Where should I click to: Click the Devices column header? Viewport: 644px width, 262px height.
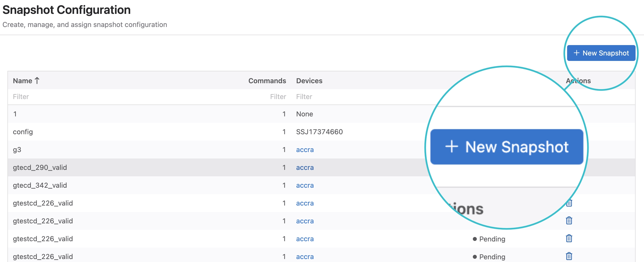point(309,80)
